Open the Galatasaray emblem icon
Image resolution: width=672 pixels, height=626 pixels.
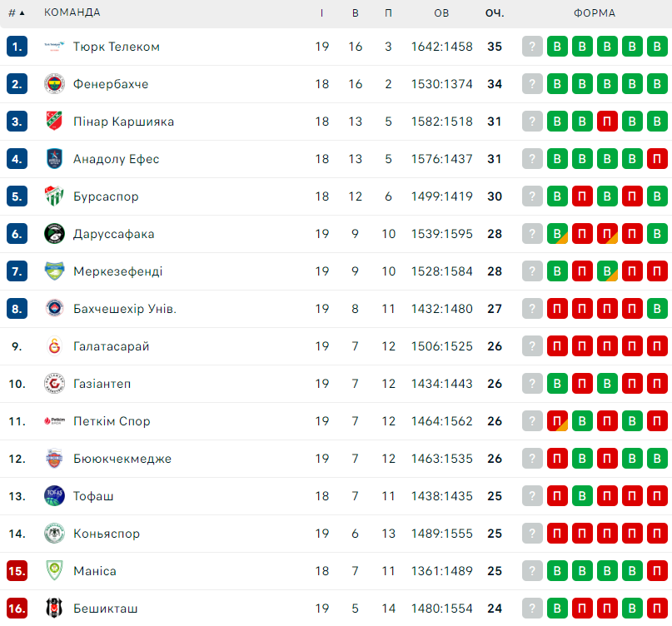click(54, 346)
